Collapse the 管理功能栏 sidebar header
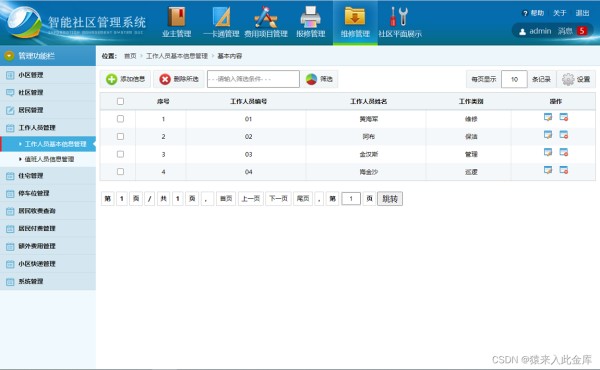Viewport: 600px width, 370px height. pos(48,56)
